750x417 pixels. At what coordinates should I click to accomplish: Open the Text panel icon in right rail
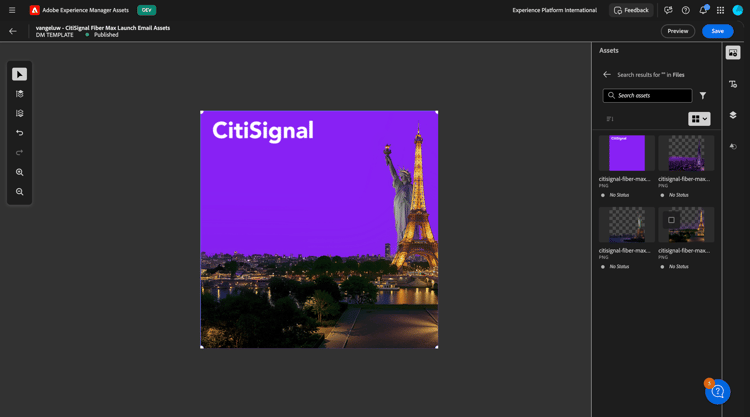(x=733, y=84)
